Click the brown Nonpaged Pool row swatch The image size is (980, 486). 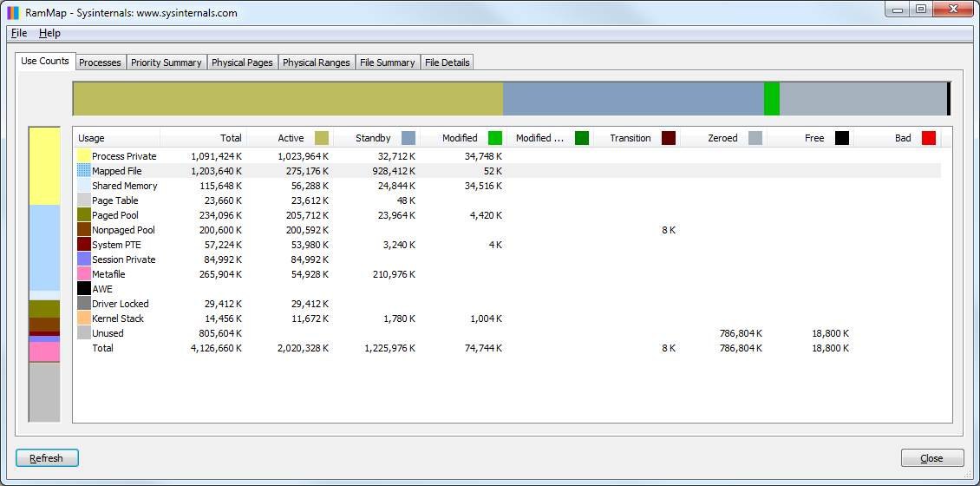[84, 230]
